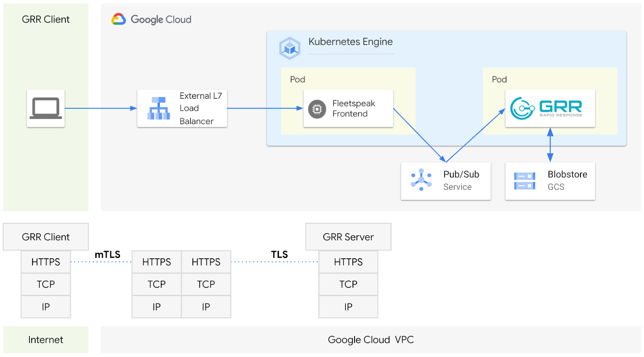
Task: Select the Pub/Sub service icon
Action: [421, 180]
